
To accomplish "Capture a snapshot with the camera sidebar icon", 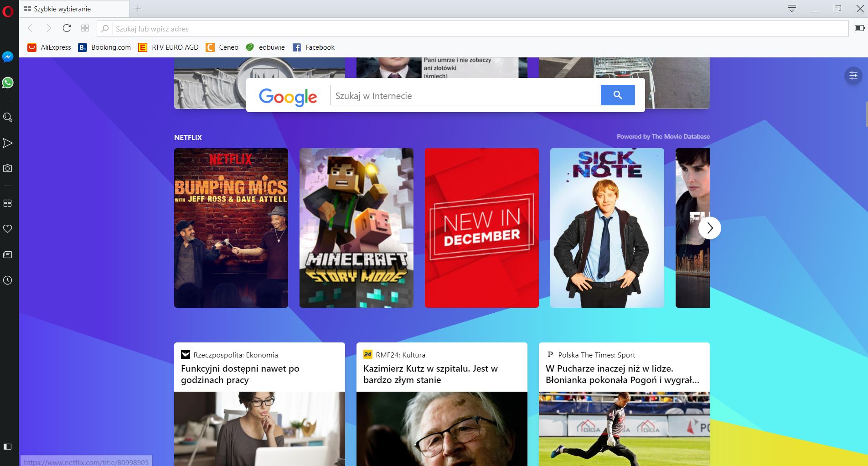I will (8, 168).
